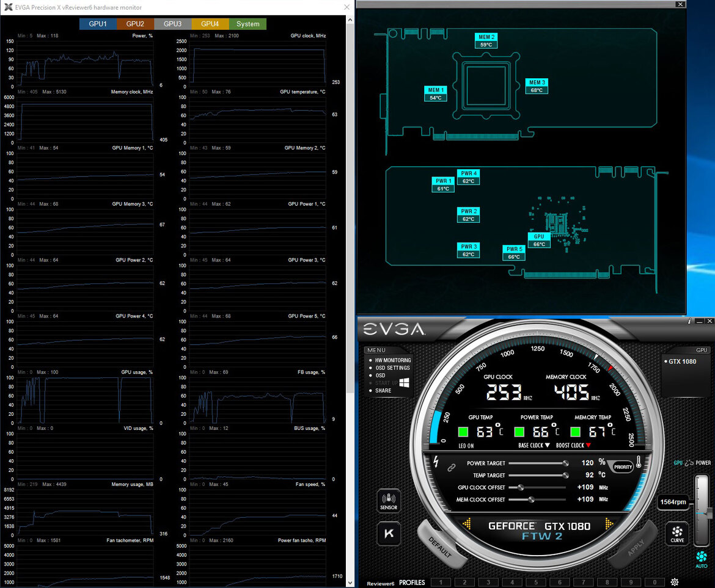Click the 1564rpm fan speed readout
This screenshot has height=588, width=715.
pos(673,501)
